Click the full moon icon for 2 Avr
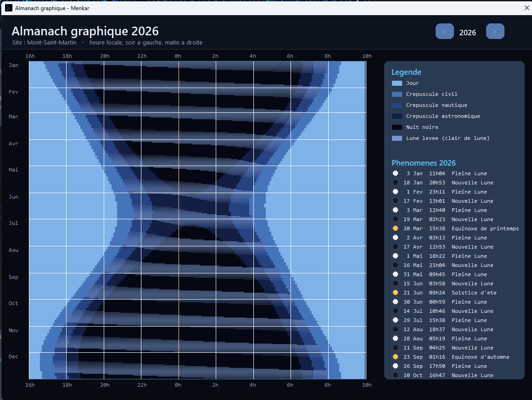532x400 pixels. click(x=395, y=237)
